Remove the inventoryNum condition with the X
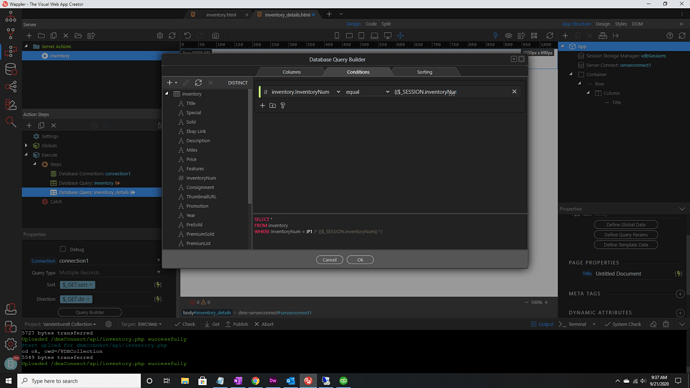The image size is (690, 388). coord(514,92)
